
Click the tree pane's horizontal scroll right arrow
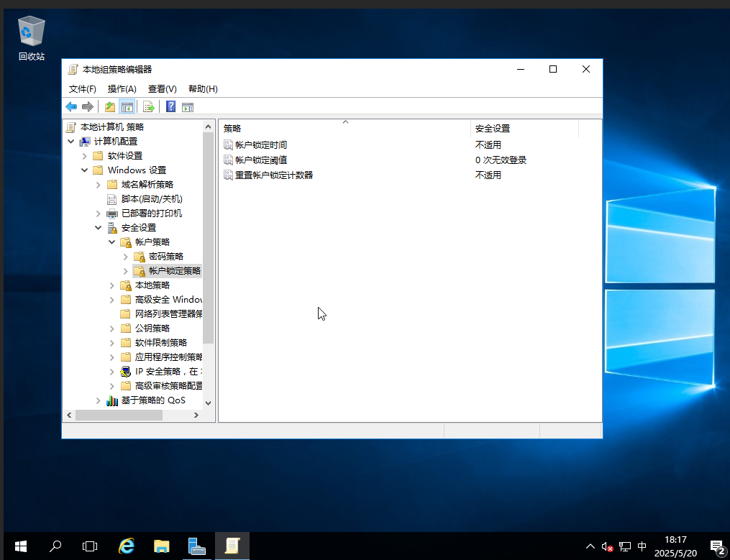196,416
